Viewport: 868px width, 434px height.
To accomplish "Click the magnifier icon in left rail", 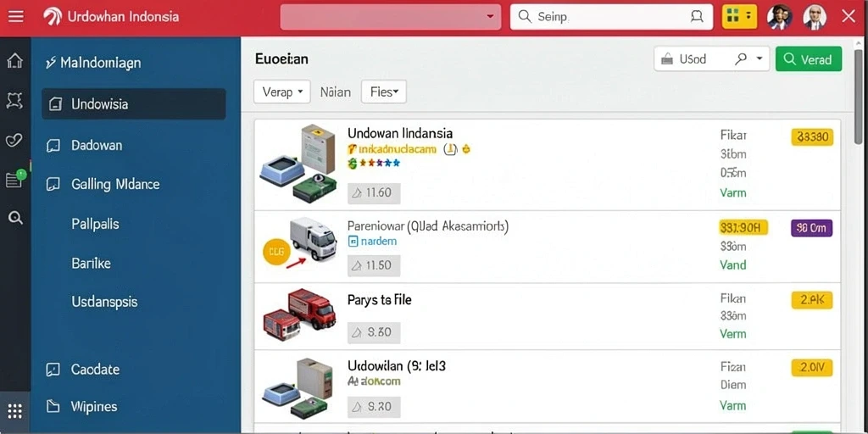I will pyautogui.click(x=15, y=218).
